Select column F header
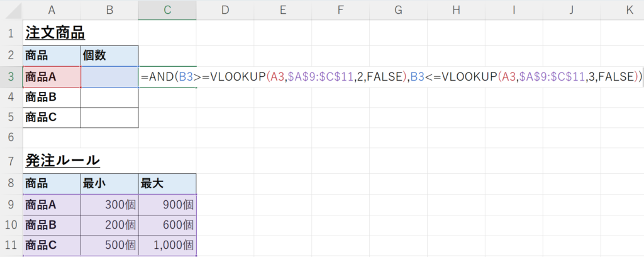Image resolution: width=644 pixels, height=257 pixels. click(x=340, y=10)
